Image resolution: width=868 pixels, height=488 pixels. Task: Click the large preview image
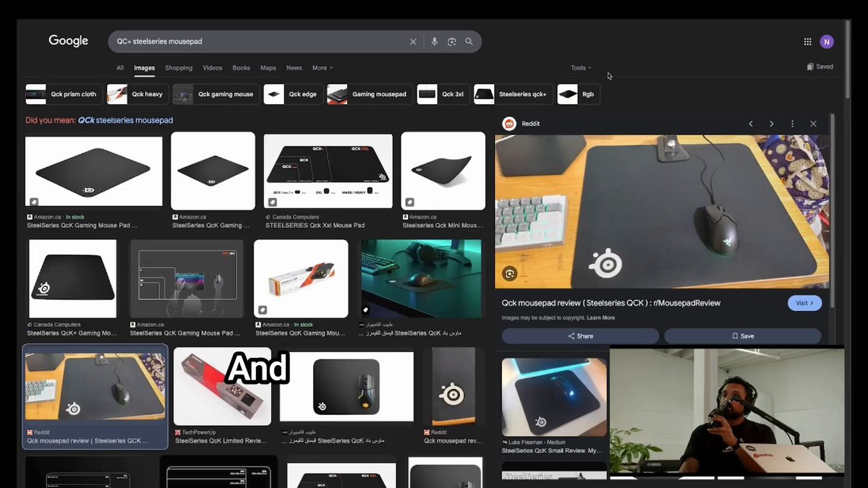coord(662,212)
